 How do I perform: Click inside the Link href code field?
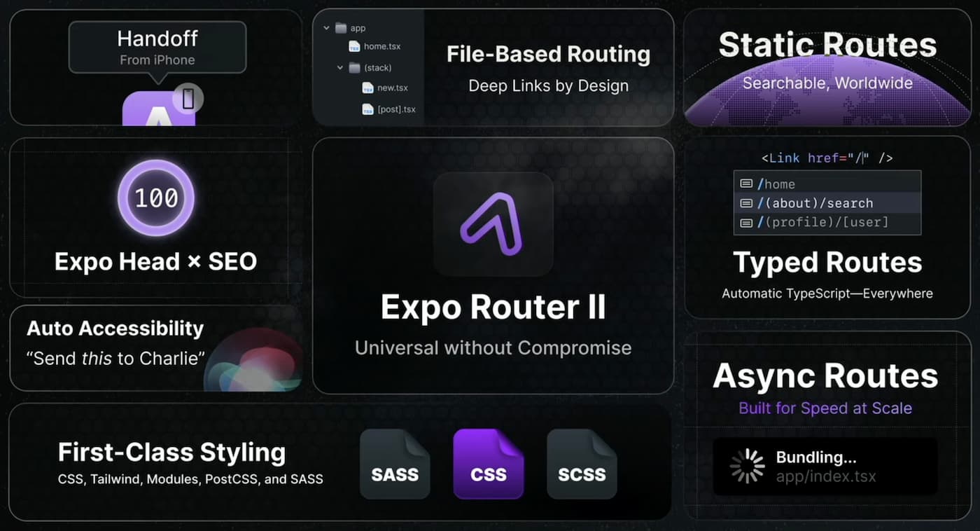(x=827, y=158)
